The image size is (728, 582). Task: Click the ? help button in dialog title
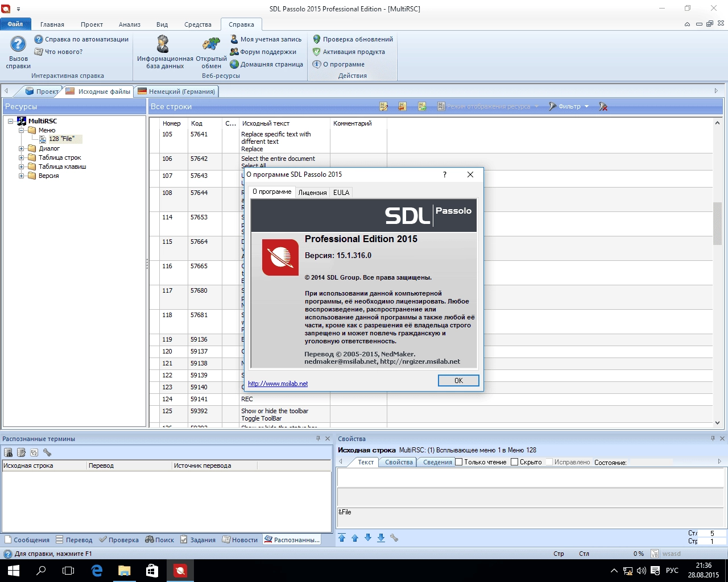pos(445,174)
